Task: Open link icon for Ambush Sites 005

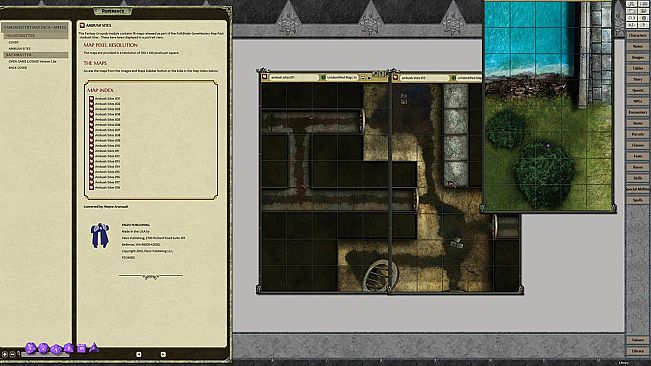Action: tap(91, 120)
